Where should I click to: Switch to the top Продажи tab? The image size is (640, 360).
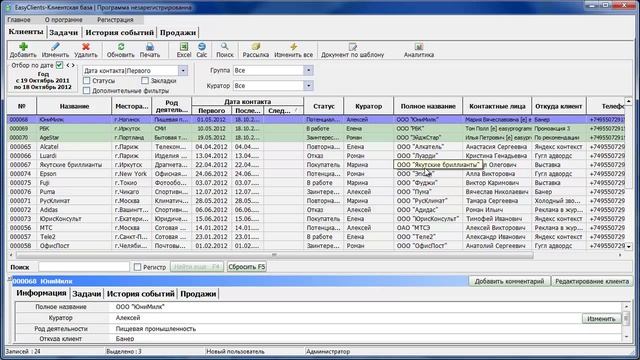[x=178, y=33]
